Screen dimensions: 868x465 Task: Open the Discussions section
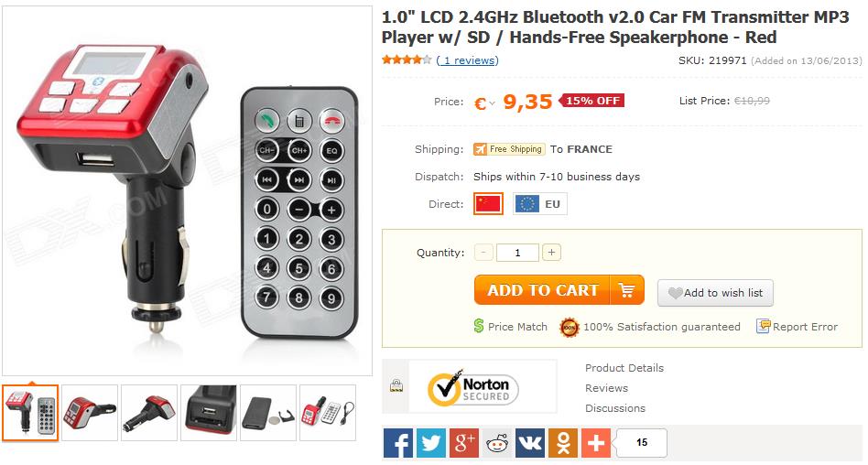615,408
